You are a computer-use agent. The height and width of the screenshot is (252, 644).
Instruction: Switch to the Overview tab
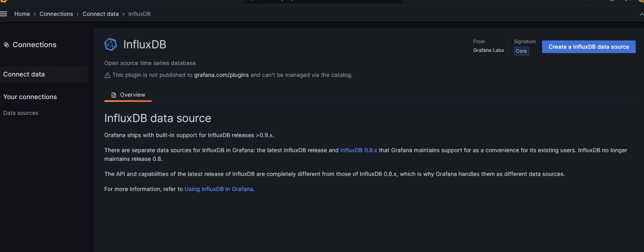pos(128,95)
